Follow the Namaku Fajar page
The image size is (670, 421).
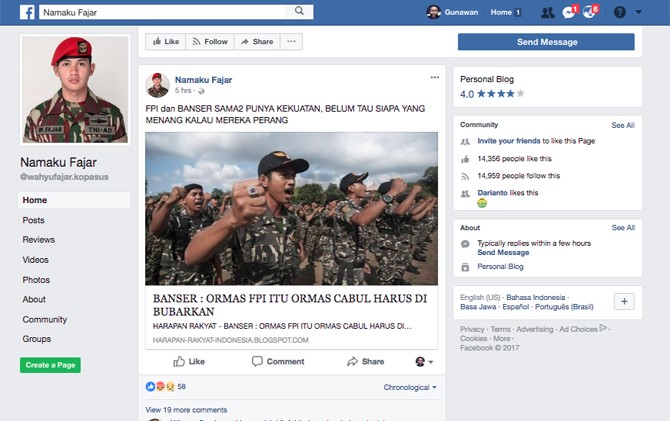pos(210,42)
